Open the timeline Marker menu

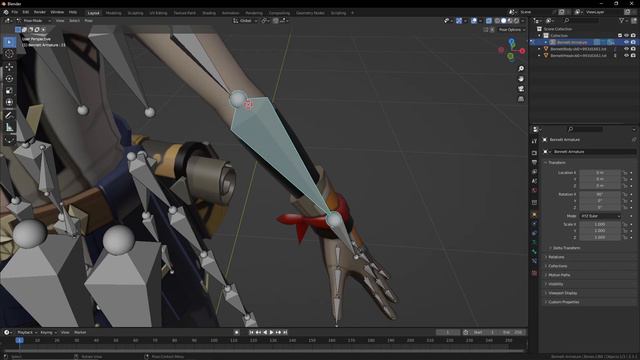pos(80,332)
